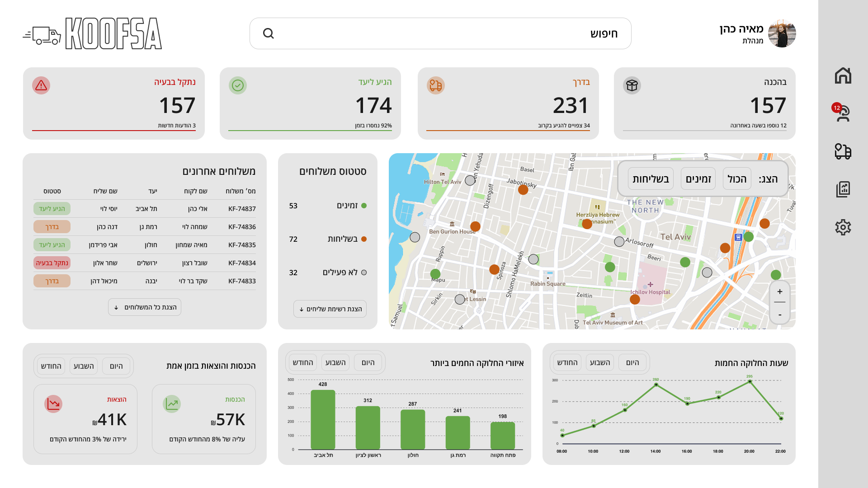Click the זמינים row showing 53
The height and width of the screenshot is (488, 868).
click(x=328, y=206)
